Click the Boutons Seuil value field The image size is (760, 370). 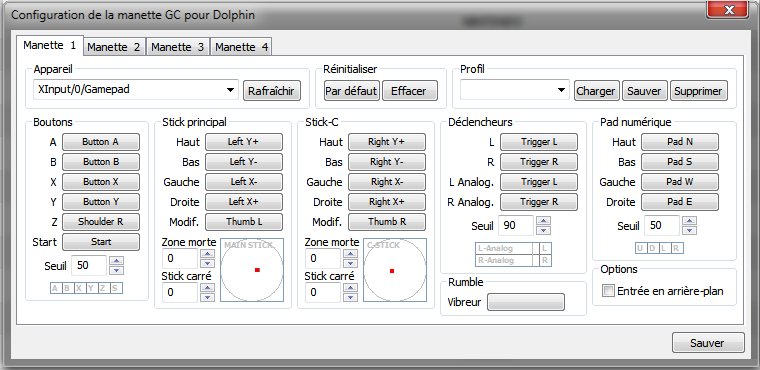89,265
